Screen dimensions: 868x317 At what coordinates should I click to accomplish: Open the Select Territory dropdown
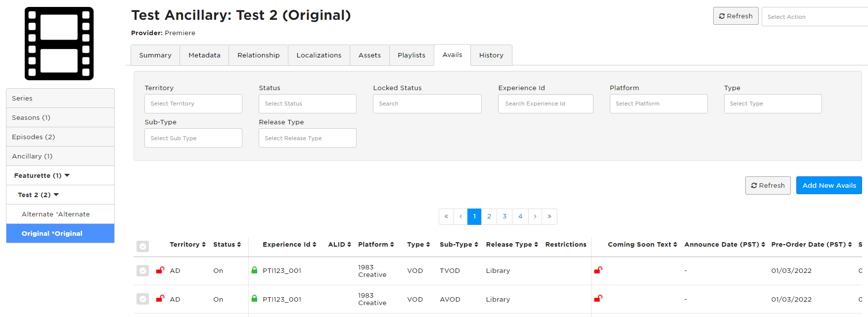193,104
